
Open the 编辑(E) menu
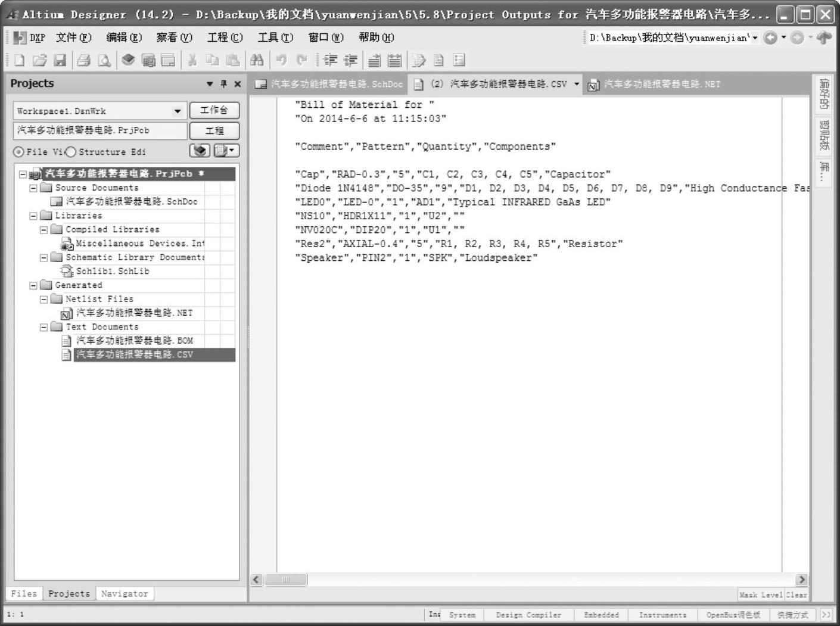(x=124, y=38)
